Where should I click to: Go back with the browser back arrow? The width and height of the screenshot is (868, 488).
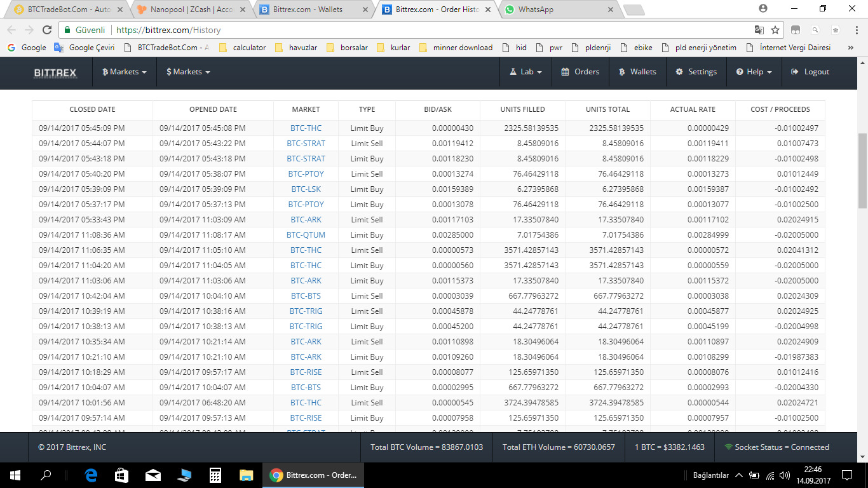pos(11,30)
